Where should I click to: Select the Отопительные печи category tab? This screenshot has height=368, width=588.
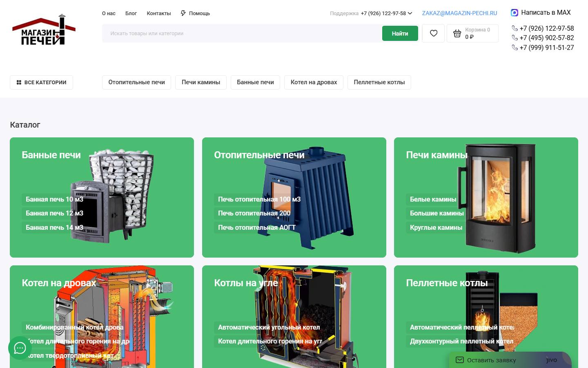click(137, 83)
